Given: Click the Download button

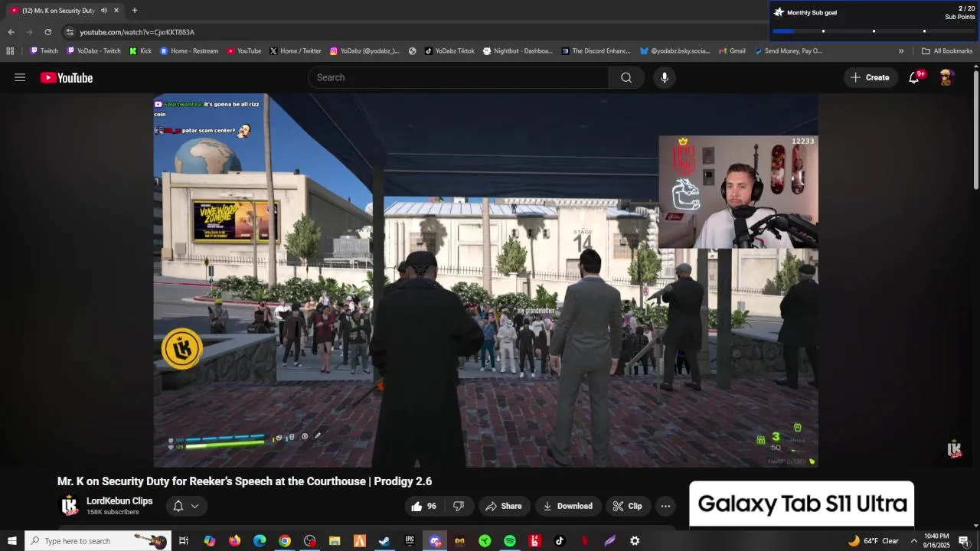Looking at the screenshot, I should [567, 506].
